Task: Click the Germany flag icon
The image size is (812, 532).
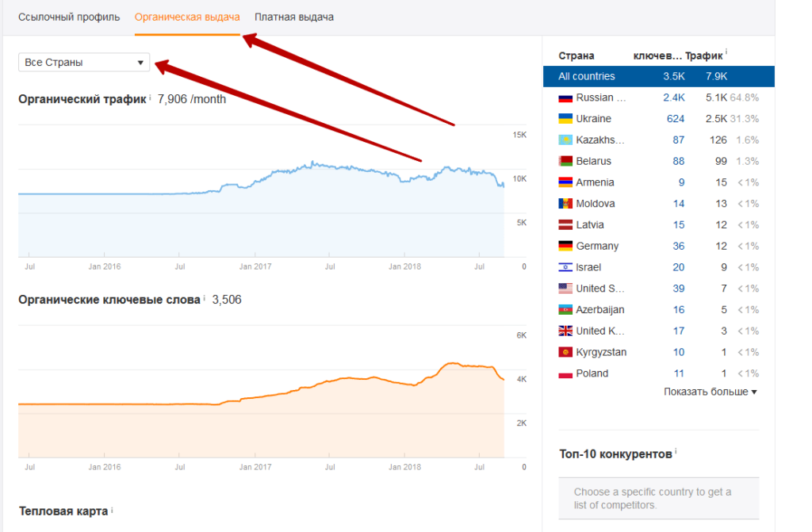Action: [x=565, y=246]
